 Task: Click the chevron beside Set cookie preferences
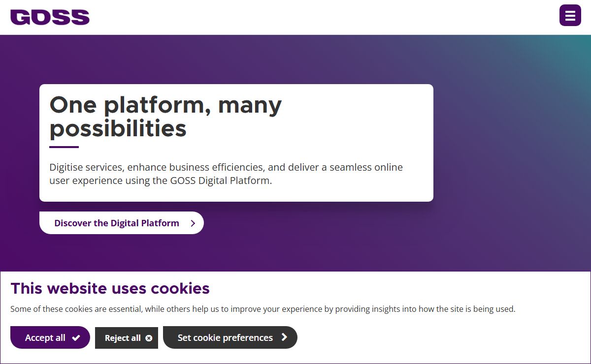[284, 337]
